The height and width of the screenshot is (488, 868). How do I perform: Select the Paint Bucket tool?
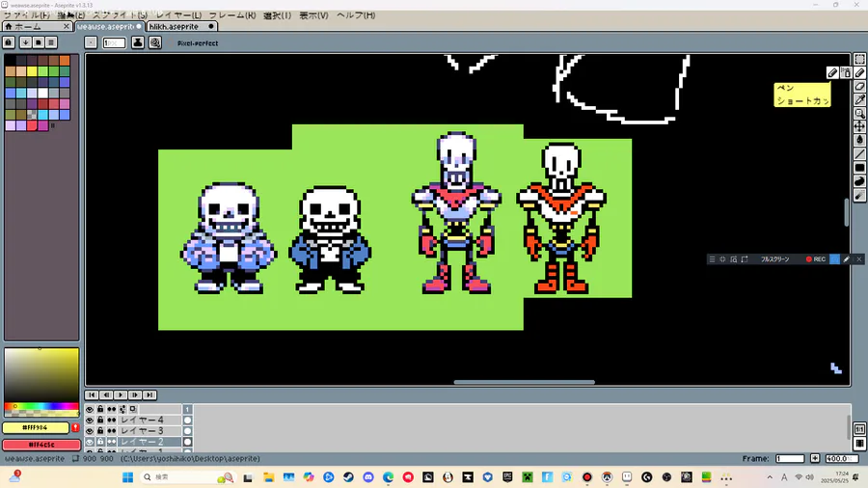click(859, 141)
